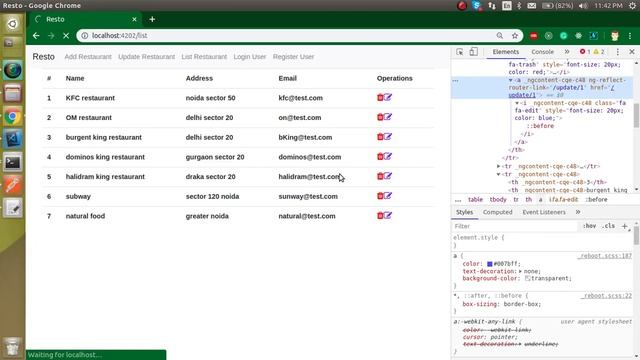Delete subway restaurant row

coord(380,196)
